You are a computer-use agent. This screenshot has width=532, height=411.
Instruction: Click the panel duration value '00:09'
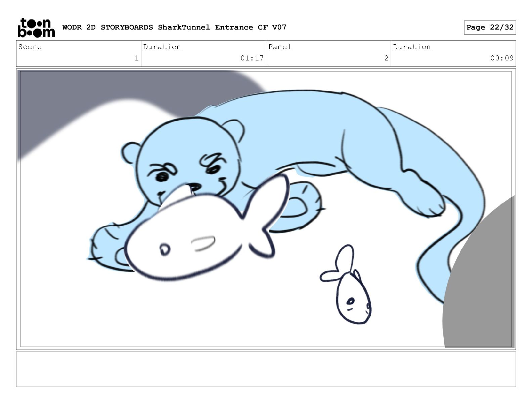(502, 58)
